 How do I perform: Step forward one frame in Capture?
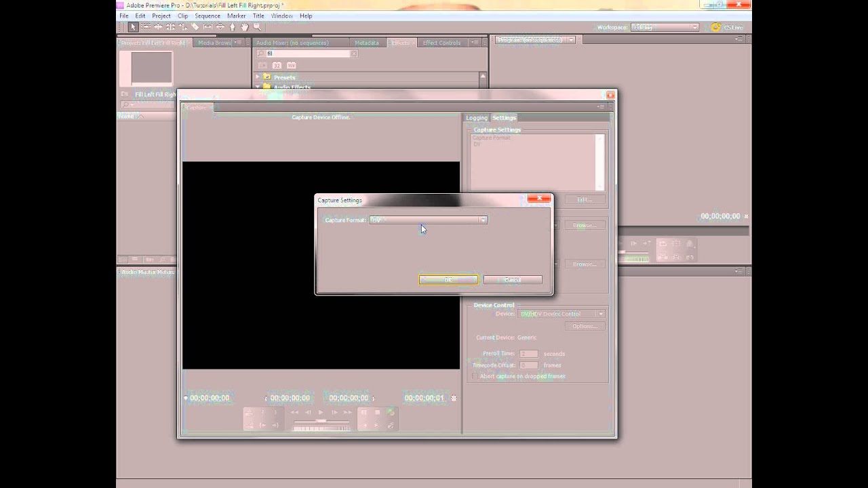tap(334, 412)
